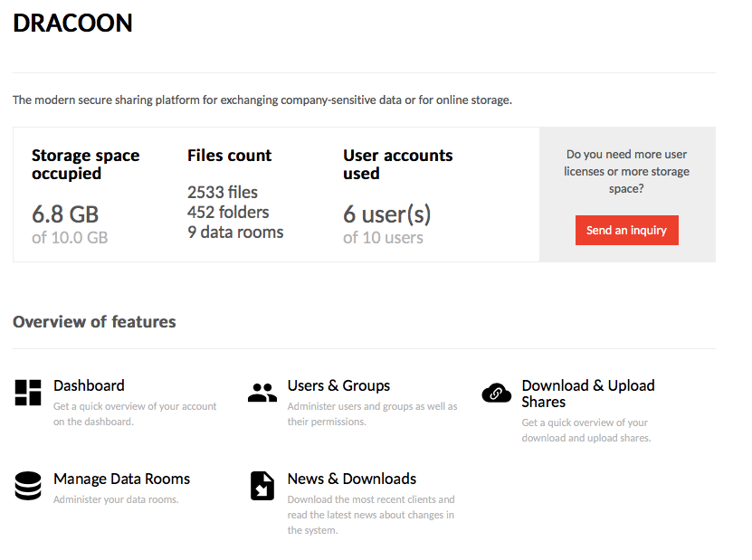This screenshot has height=560, width=752.
Task: Select the 6.8 GB storage value
Action: coord(65,214)
